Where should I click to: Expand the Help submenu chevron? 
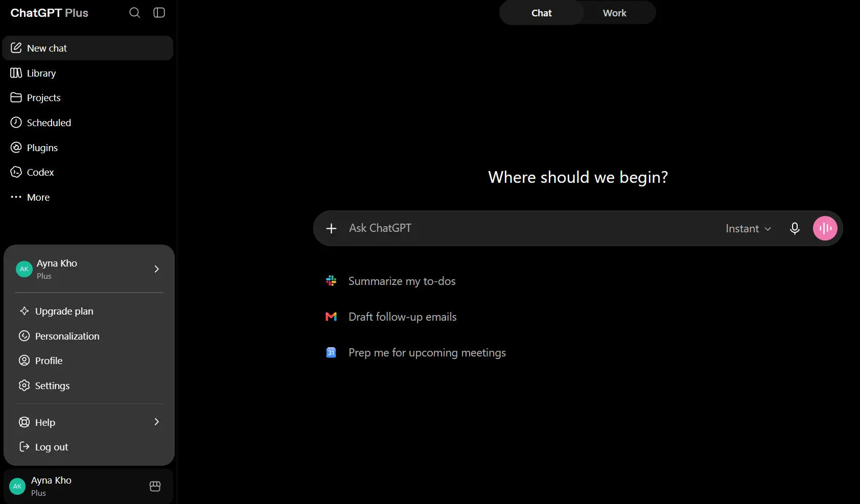pos(156,422)
